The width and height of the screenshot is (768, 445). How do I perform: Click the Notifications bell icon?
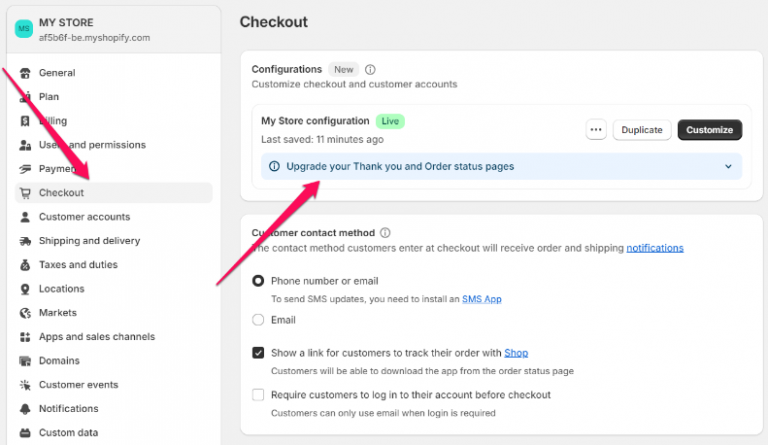25,409
